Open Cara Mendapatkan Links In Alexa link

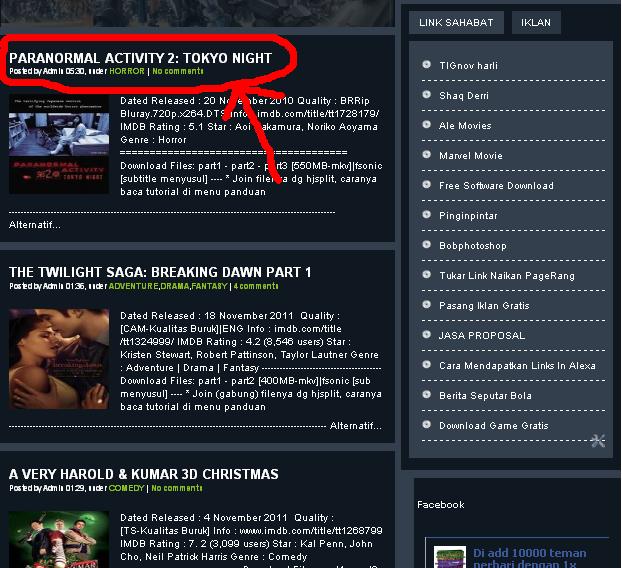click(x=517, y=366)
